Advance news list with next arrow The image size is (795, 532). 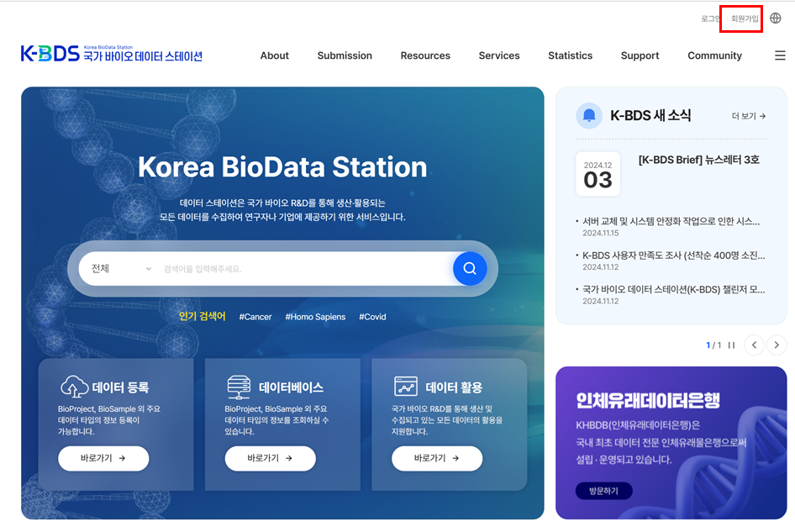(775, 345)
